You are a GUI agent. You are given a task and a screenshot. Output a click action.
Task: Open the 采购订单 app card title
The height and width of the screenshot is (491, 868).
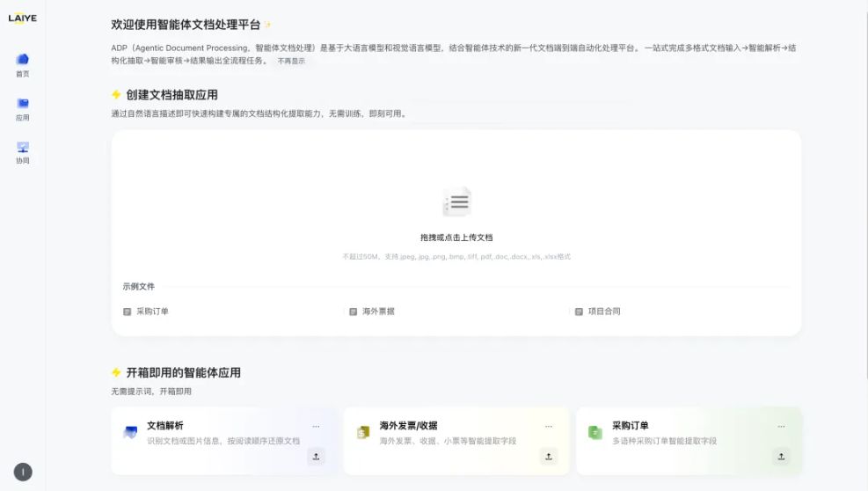pyautogui.click(x=630, y=426)
